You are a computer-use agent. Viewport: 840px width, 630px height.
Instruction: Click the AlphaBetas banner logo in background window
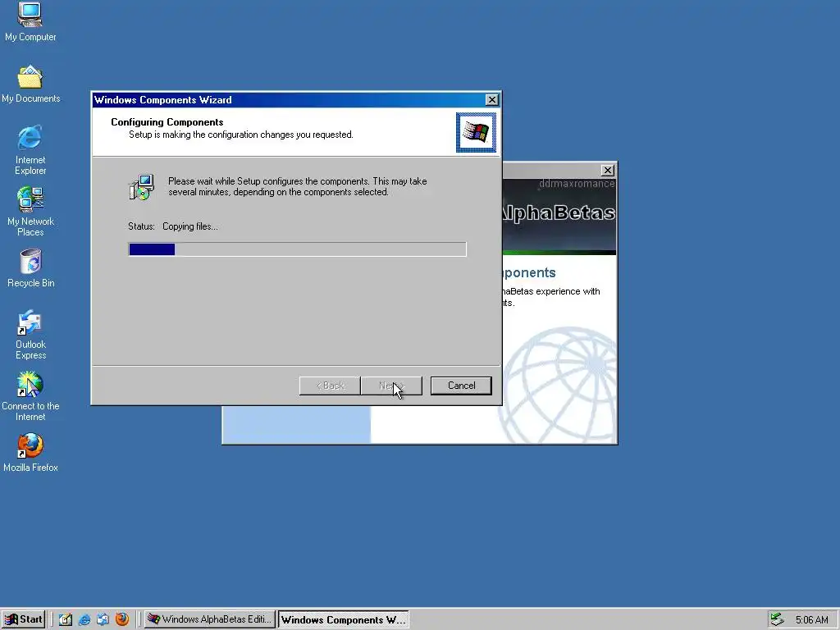pos(559,213)
